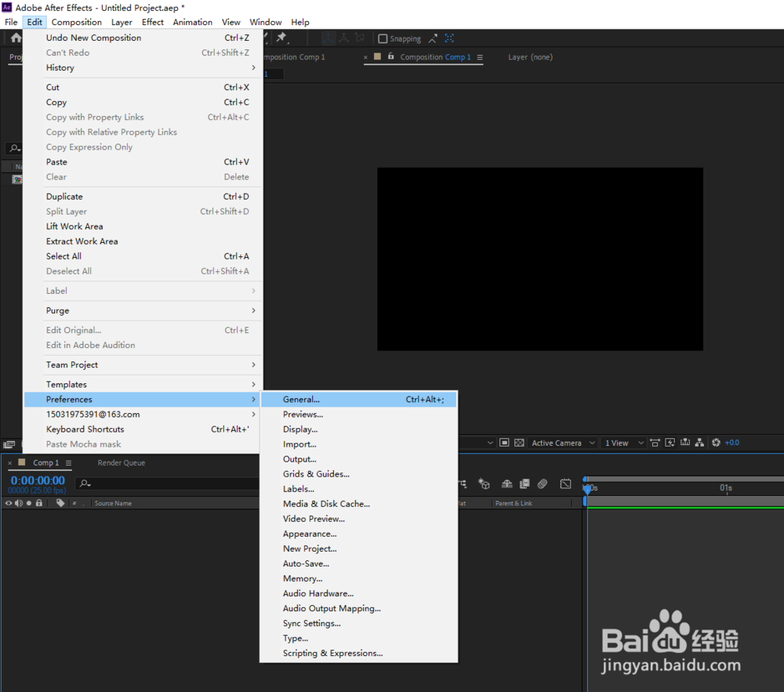The height and width of the screenshot is (692, 784).
Task: Click Undo New Composition
Action: click(143, 38)
